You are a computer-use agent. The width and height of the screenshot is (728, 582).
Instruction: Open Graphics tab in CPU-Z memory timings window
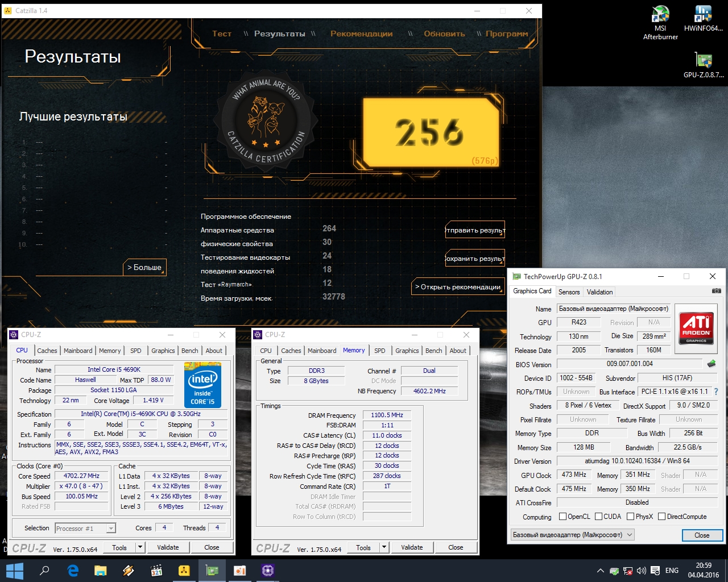pyautogui.click(x=407, y=351)
